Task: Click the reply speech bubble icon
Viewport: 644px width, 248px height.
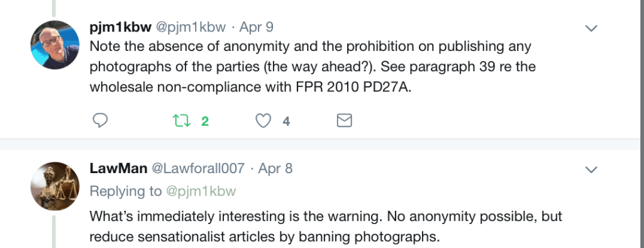Action: point(100,120)
